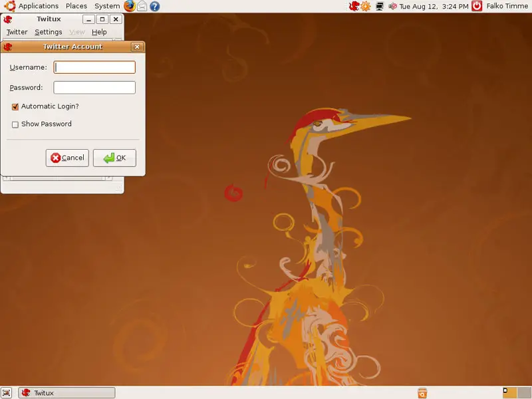Viewport: 532px width, 399px height.
Task: Click the Twitux taskbar button
Action: pos(67,393)
